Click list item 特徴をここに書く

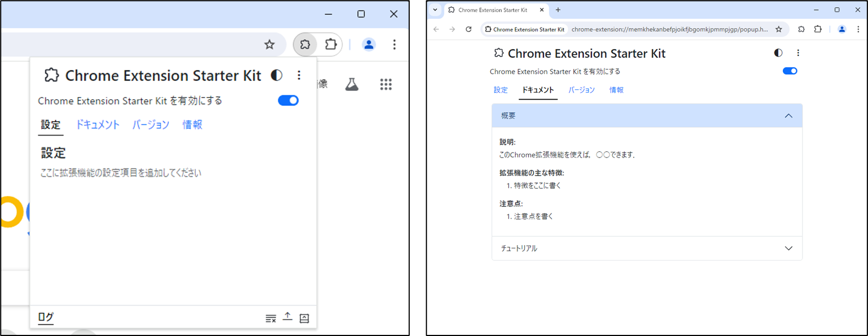[x=537, y=186]
